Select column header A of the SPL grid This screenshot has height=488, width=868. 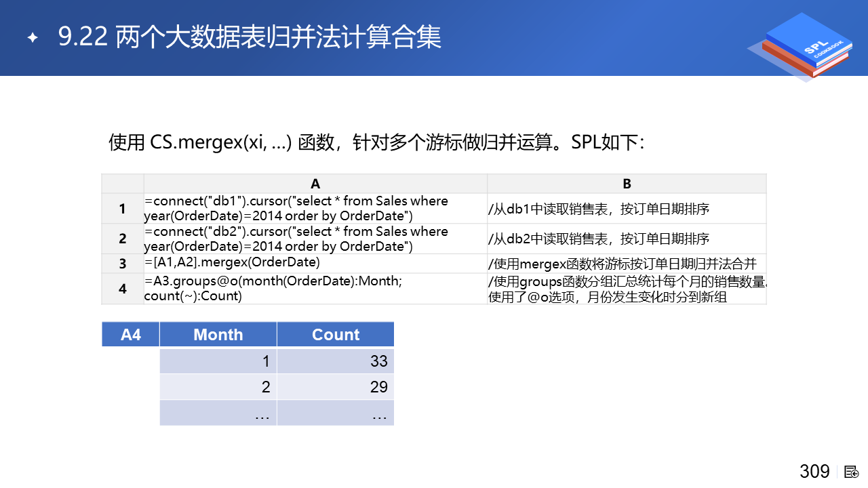click(315, 184)
